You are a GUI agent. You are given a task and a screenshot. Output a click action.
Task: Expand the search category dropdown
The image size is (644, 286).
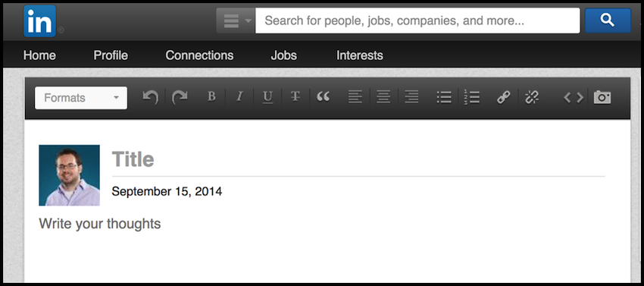coord(236,20)
